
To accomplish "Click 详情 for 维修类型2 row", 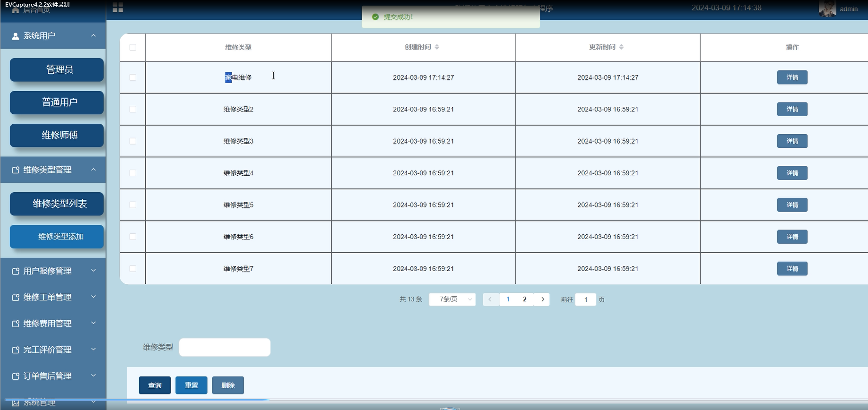I will tap(792, 109).
